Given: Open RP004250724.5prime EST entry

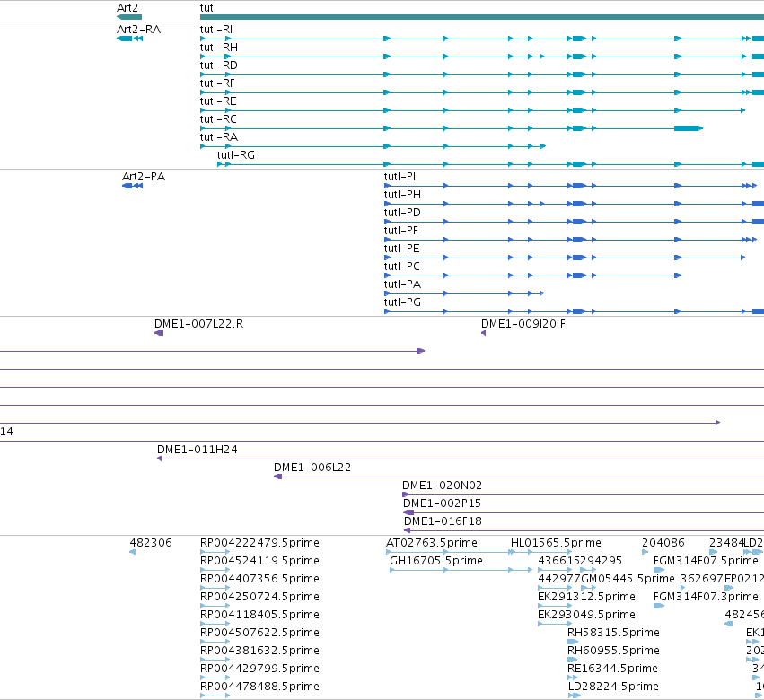Looking at the screenshot, I should click(x=259, y=597).
